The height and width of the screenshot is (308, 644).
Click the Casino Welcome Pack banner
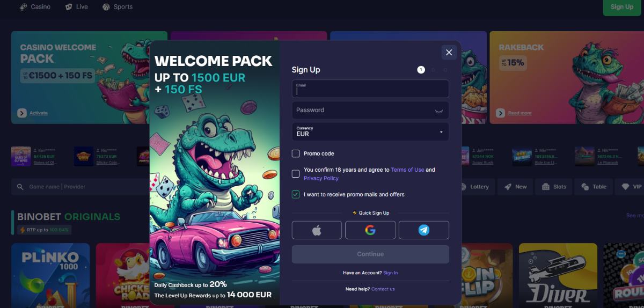[80, 77]
